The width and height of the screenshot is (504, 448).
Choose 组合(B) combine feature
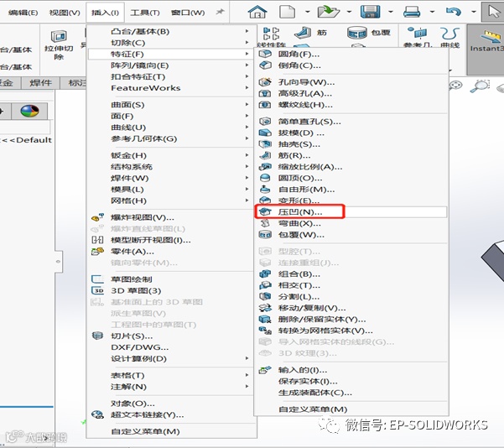coord(351,274)
